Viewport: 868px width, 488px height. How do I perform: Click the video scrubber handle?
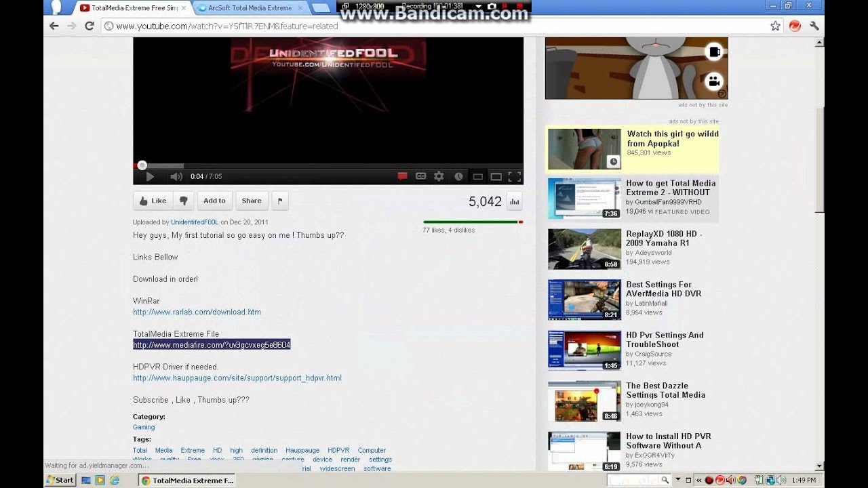[x=142, y=165]
